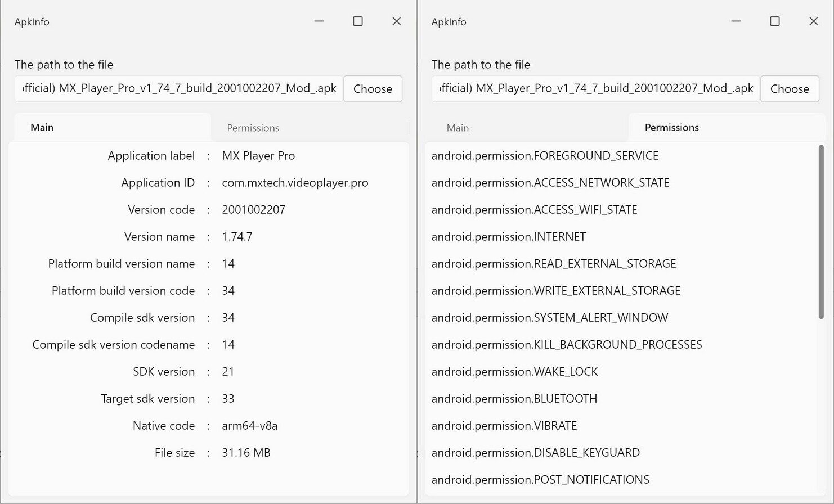Click native code value 'arm64-v8a'
Viewport: 834px width, 504px height.
click(250, 426)
